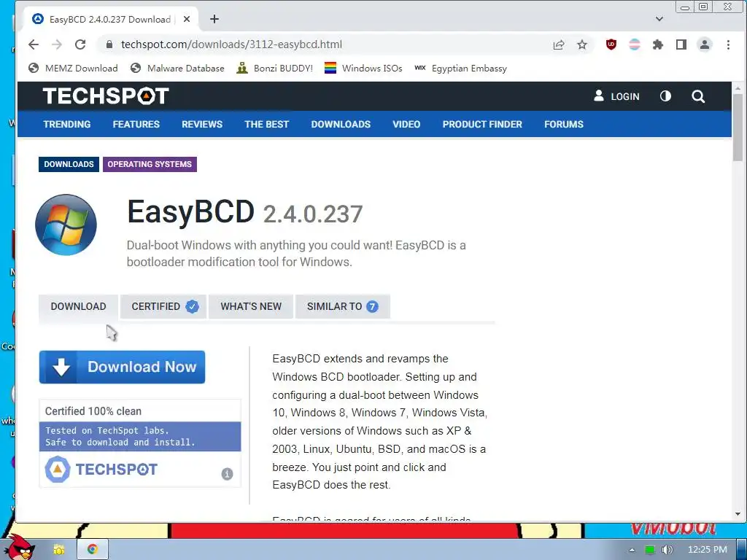Go back with the browser back arrow
Viewport: 747px width, 560px height.
(x=34, y=44)
